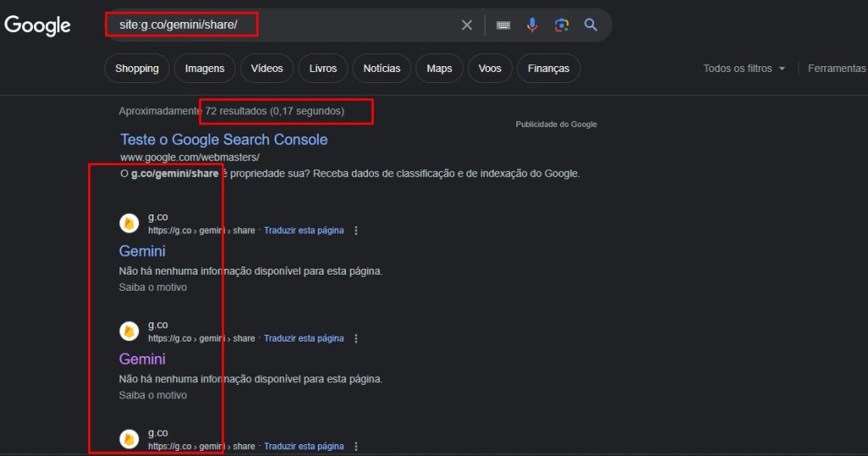Open Teste o Google Search Console link
This screenshot has height=456, width=868.
(224, 140)
